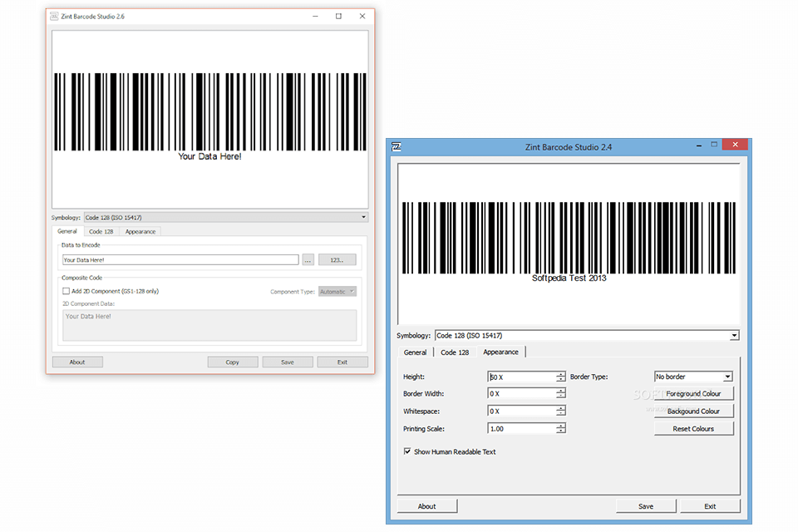The height and width of the screenshot is (532, 798).
Task: Click the Printing Scale value field
Action: (522, 429)
